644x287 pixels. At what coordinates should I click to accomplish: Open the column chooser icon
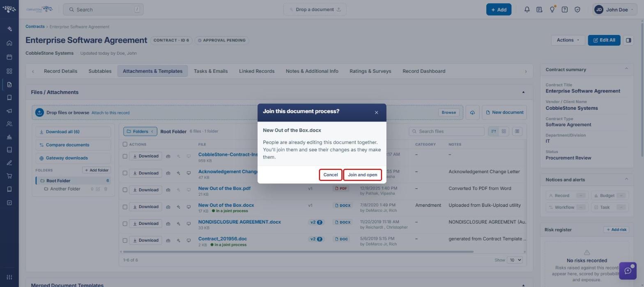point(517,131)
